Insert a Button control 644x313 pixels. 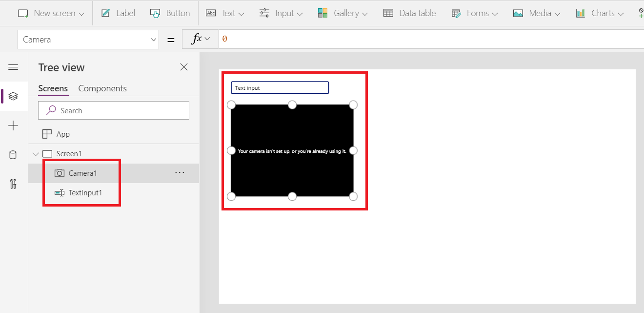(x=170, y=13)
